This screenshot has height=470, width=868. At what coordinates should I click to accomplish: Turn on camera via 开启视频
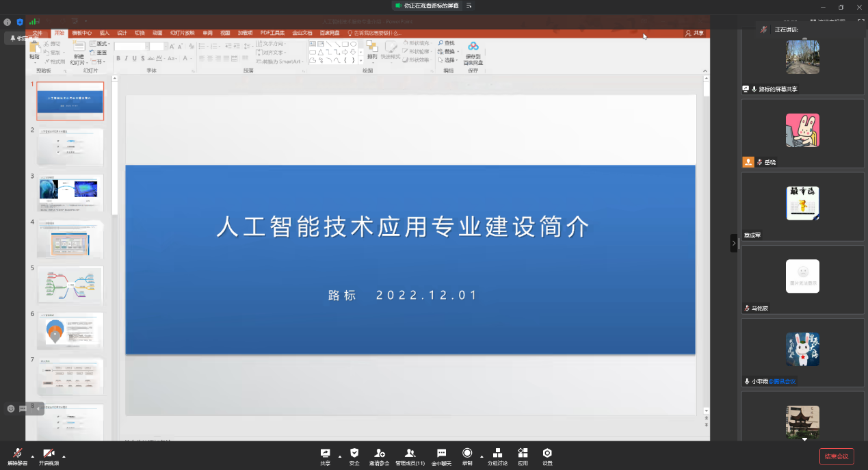tap(49, 456)
